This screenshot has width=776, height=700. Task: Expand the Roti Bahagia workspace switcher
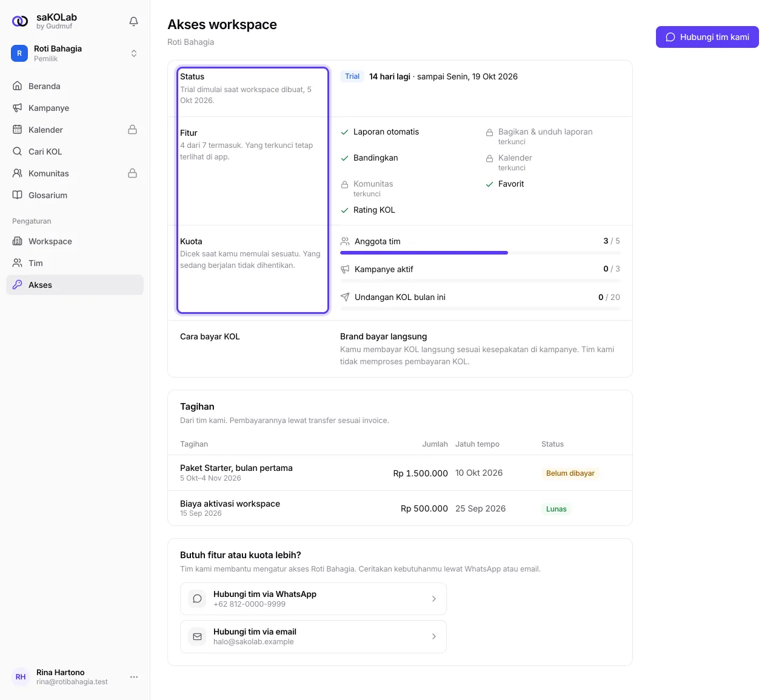(x=75, y=53)
